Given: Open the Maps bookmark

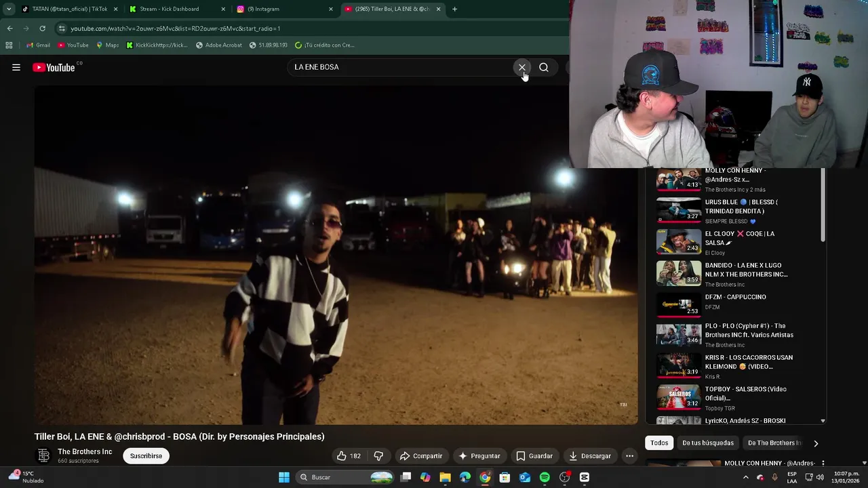Looking at the screenshot, I should (107, 45).
